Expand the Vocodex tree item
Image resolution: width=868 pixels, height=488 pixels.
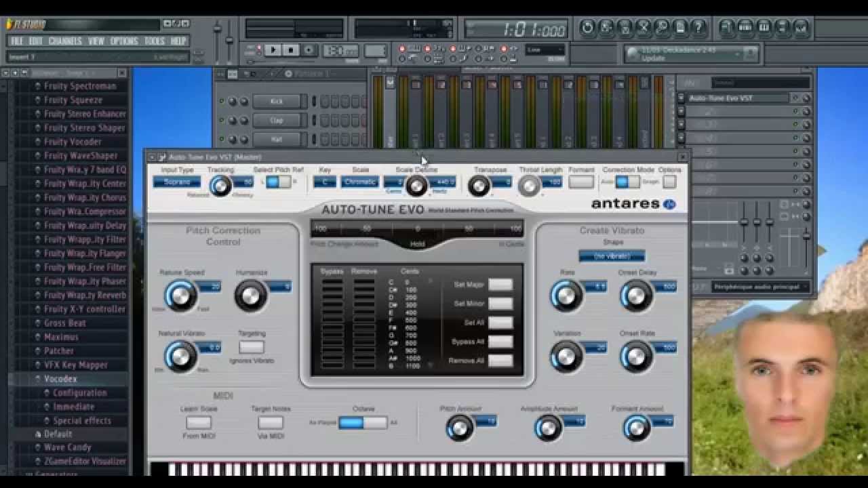(38, 379)
